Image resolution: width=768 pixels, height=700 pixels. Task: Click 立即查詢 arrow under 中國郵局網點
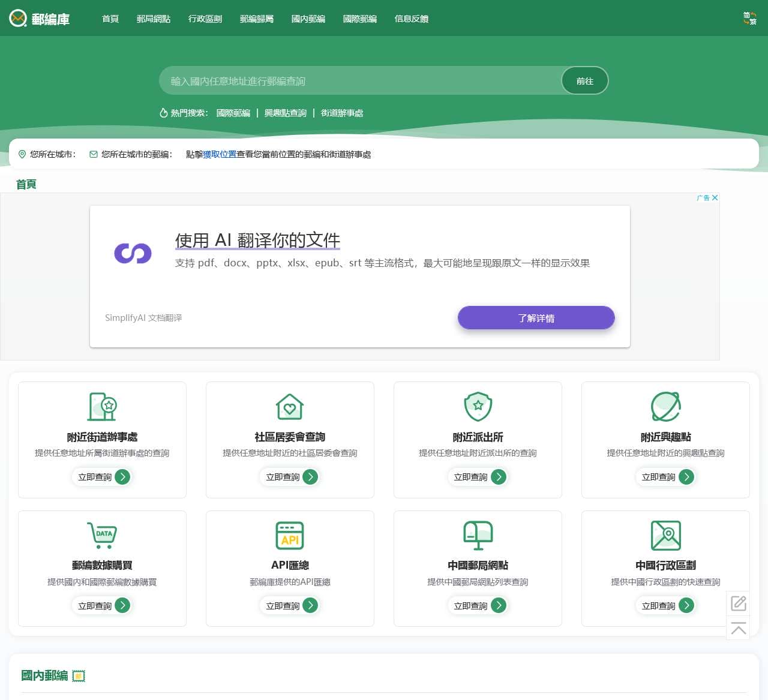click(x=499, y=605)
